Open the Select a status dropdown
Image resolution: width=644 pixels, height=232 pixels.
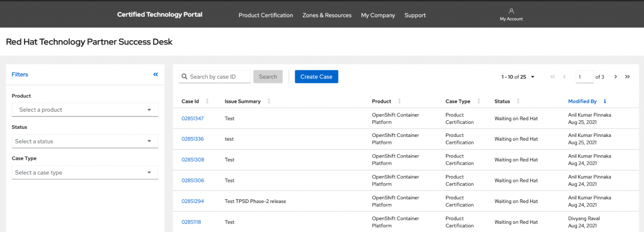coord(85,141)
